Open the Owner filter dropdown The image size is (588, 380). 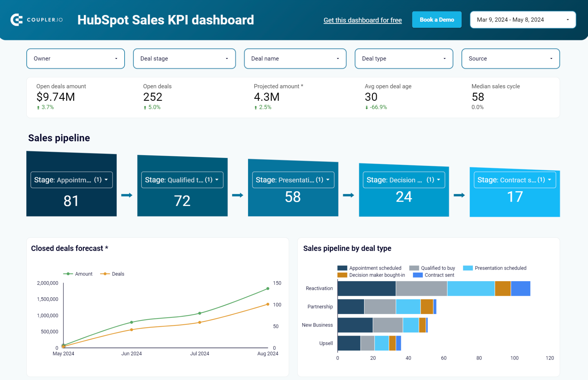click(x=75, y=59)
